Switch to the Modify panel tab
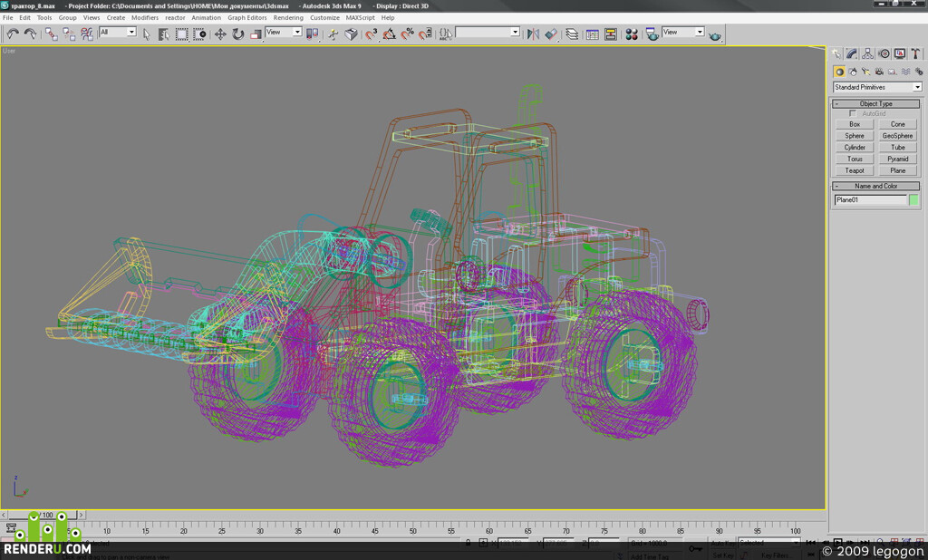This screenshot has width=928, height=560. tap(852, 53)
